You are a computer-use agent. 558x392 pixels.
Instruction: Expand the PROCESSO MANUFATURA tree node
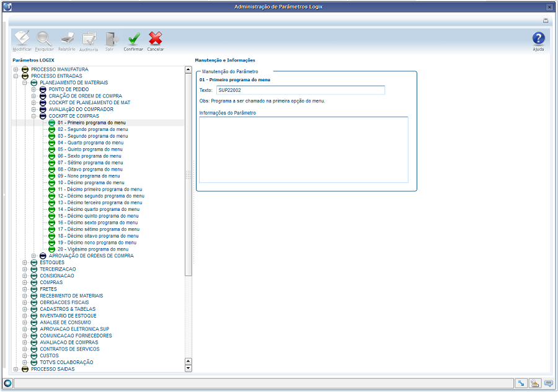point(15,69)
